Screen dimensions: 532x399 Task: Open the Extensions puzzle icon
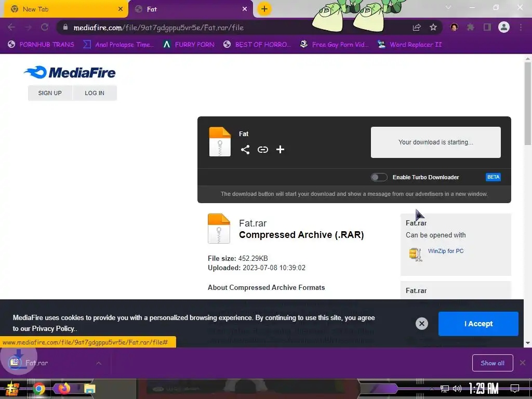471,28
